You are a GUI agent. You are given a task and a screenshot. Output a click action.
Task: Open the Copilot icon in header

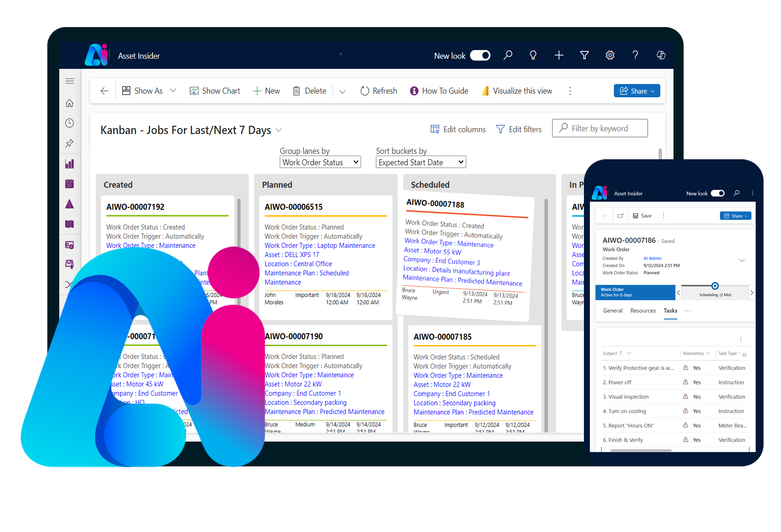tap(661, 56)
